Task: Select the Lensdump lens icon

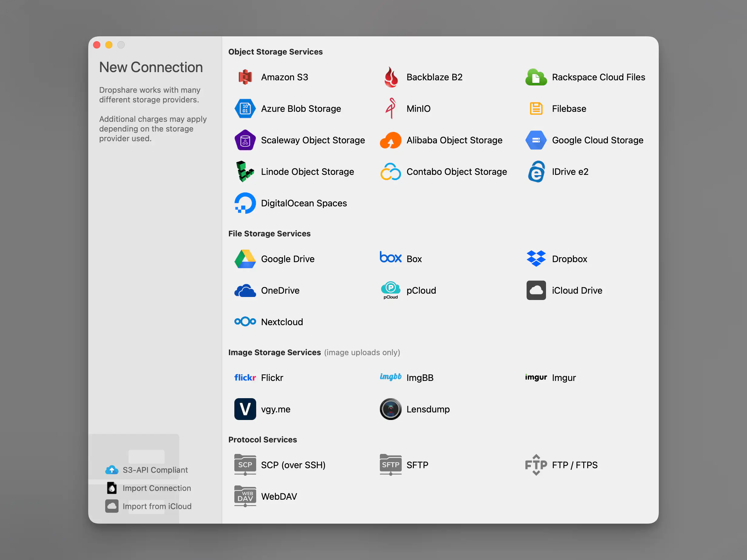Action: (x=391, y=409)
